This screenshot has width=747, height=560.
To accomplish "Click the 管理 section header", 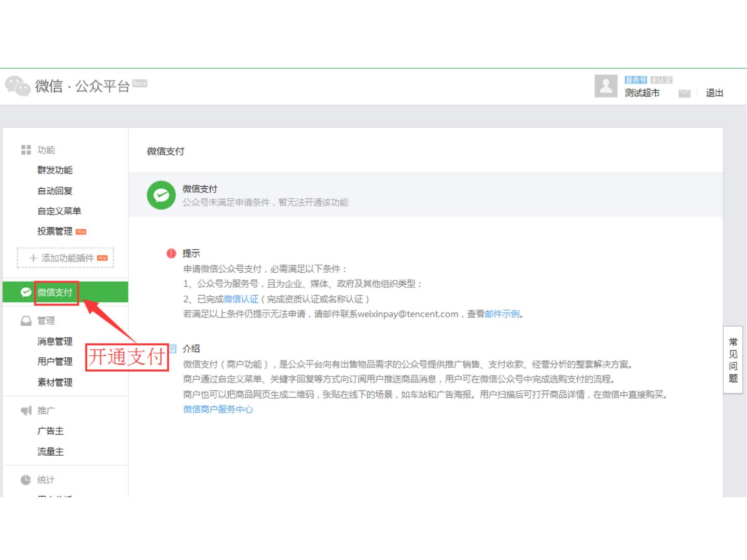I will coord(46,321).
